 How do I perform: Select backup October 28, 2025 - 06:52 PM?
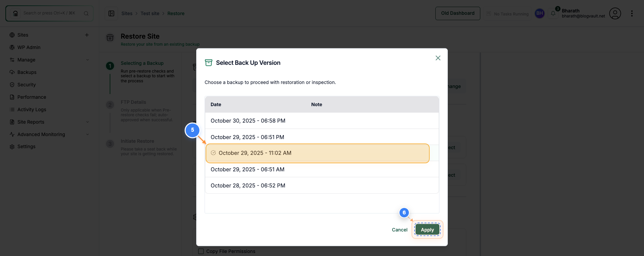click(x=322, y=185)
